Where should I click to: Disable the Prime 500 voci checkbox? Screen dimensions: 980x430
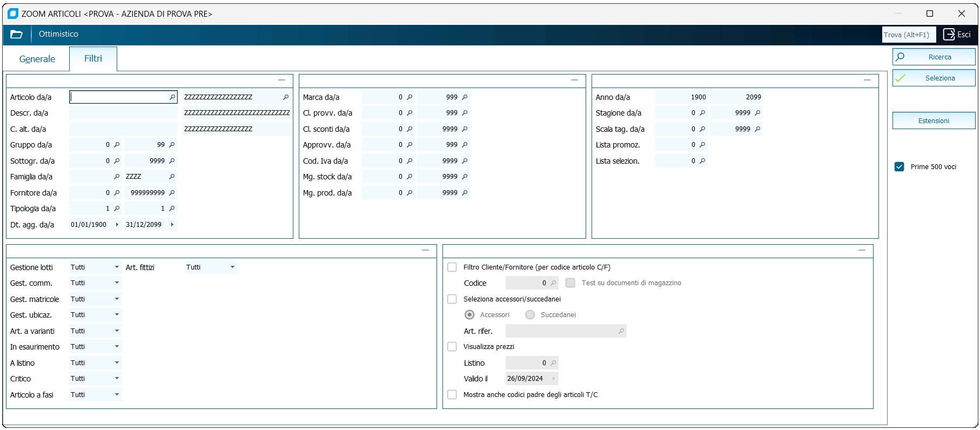[900, 167]
